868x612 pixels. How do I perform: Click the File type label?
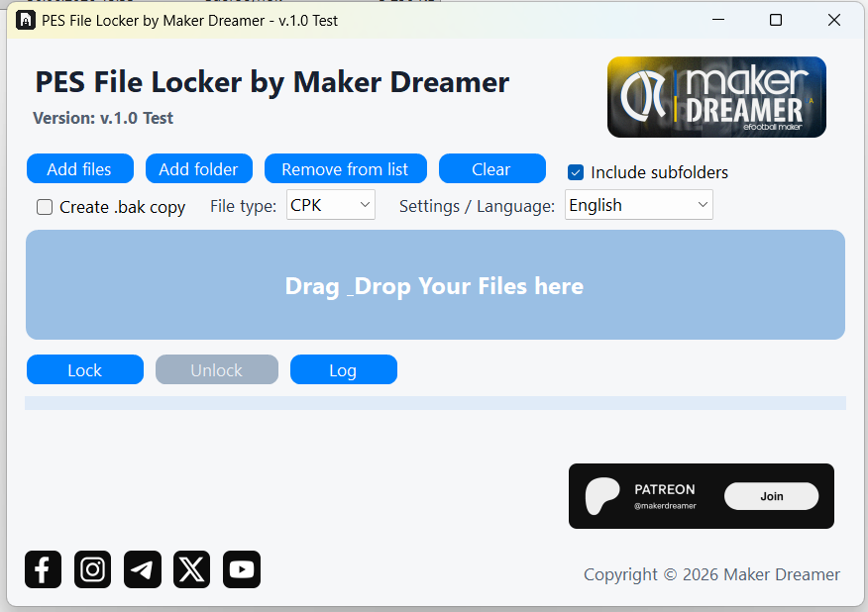pos(243,206)
